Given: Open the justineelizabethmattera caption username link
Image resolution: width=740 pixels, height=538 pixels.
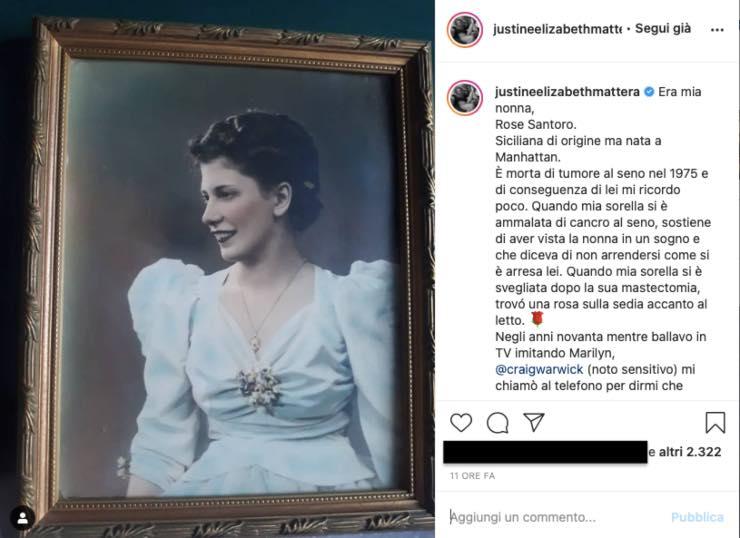Looking at the screenshot, I should (x=567, y=92).
